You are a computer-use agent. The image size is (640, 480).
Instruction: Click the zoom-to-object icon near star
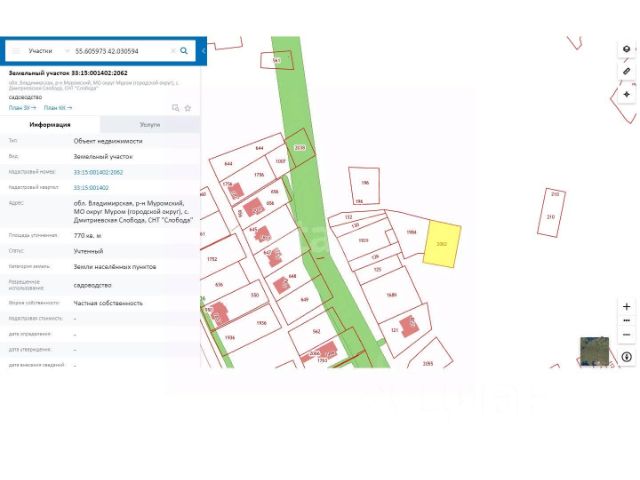(x=176, y=108)
